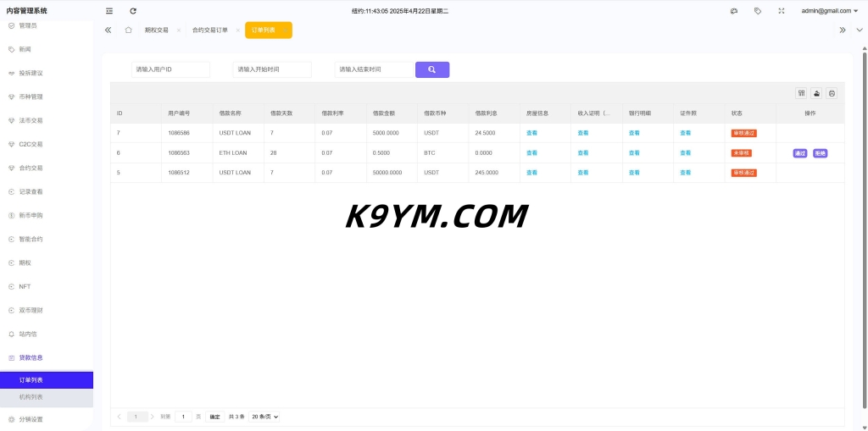Close the 合约交易订单 tab
Image resolution: width=868 pixels, height=431 pixels.
tap(237, 30)
